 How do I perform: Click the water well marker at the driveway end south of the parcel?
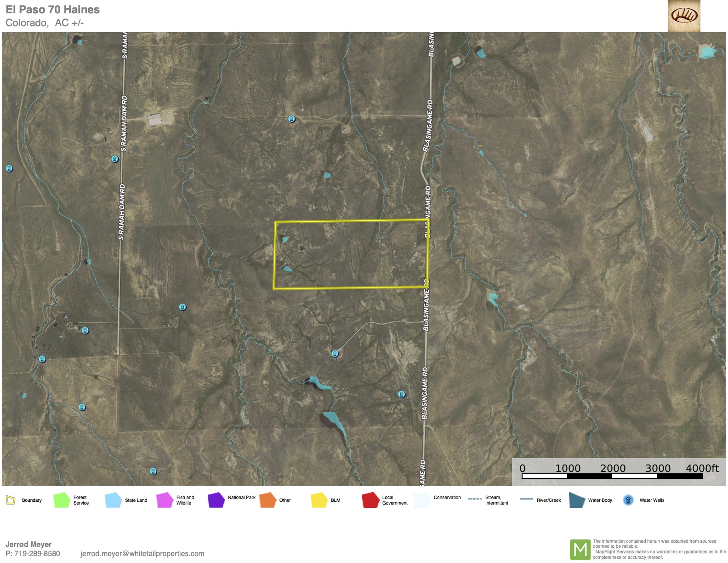[x=335, y=354]
